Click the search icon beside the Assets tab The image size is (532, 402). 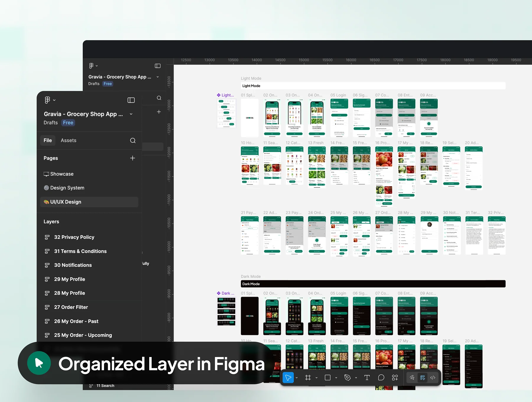(133, 140)
